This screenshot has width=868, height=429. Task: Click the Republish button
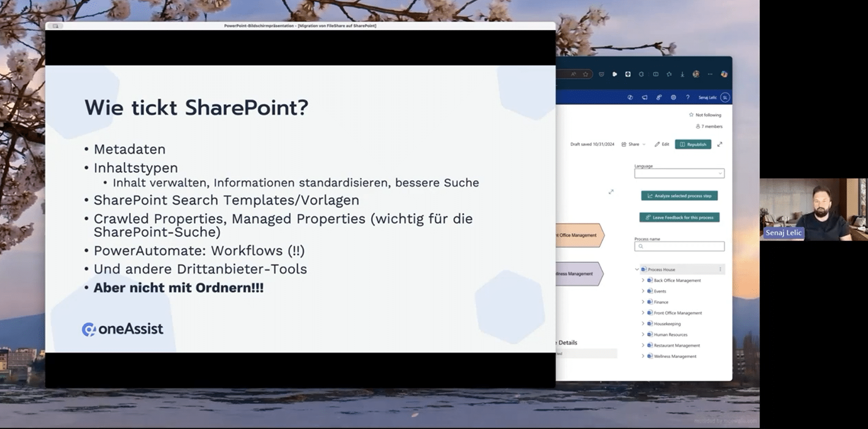tap(693, 144)
